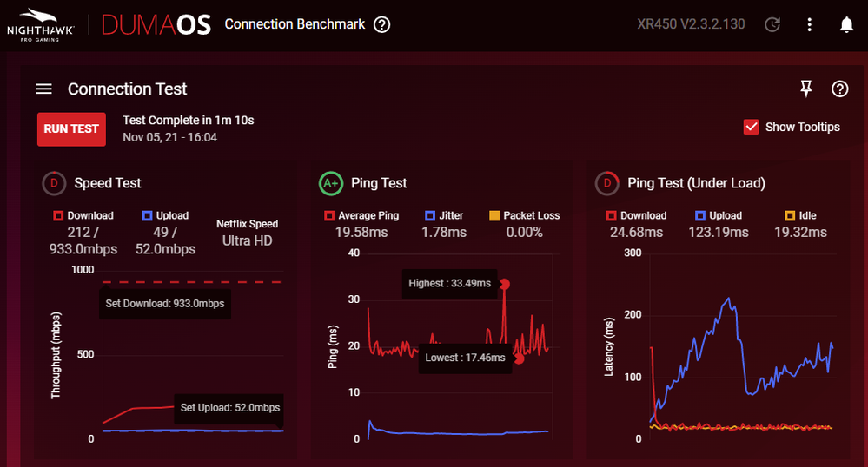This screenshot has width=868, height=467.
Task: Pin the Connection Test panel
Action: pyautogui.click(x=805, y=89)
